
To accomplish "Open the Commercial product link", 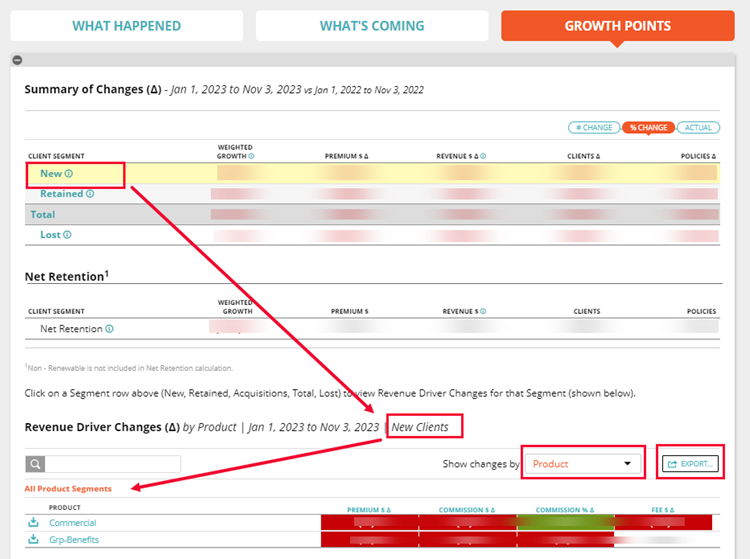I will coord(73,522).
